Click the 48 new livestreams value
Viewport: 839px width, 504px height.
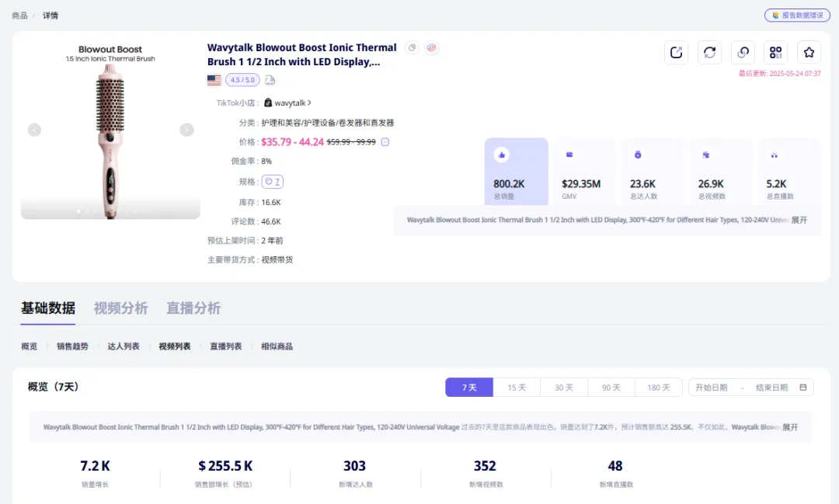[614, 465]
